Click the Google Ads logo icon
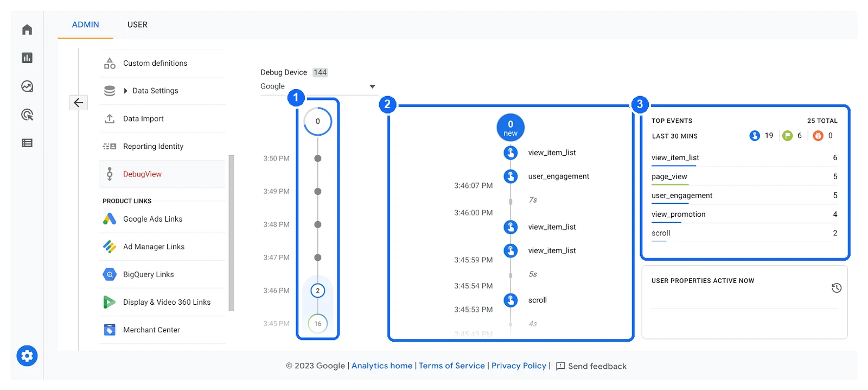Image resolution: width=868 pixels, height=390 pixels. tap(110, 219)
